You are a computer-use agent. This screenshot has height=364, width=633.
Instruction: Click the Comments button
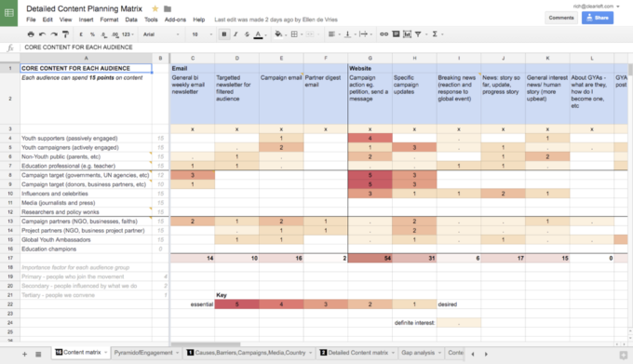561,18
